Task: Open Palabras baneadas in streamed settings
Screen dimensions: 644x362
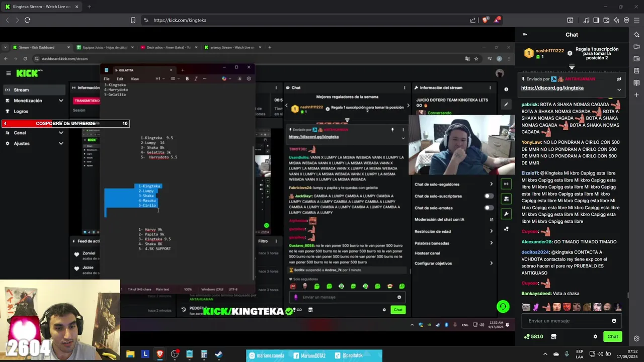Action: click(x=453, y=243)
